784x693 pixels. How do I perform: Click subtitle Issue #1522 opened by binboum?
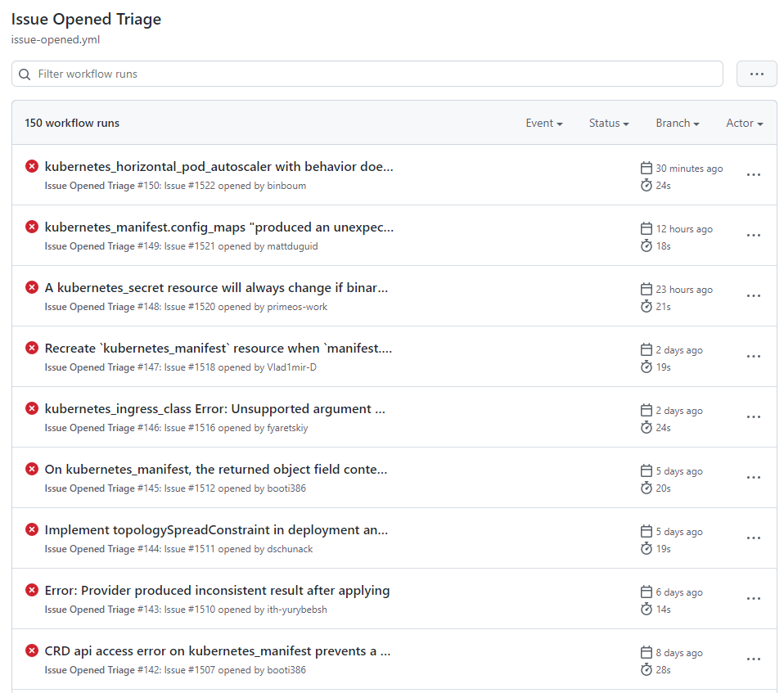(x=235, y=186)
